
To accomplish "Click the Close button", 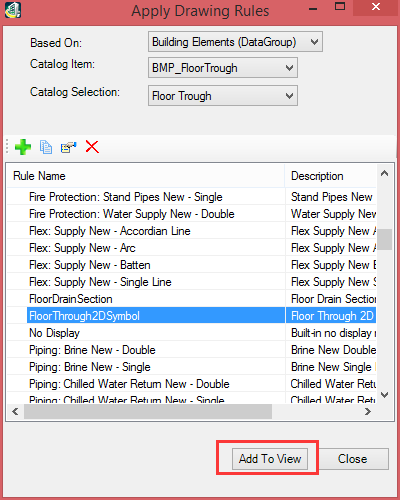I will point(353,459).
